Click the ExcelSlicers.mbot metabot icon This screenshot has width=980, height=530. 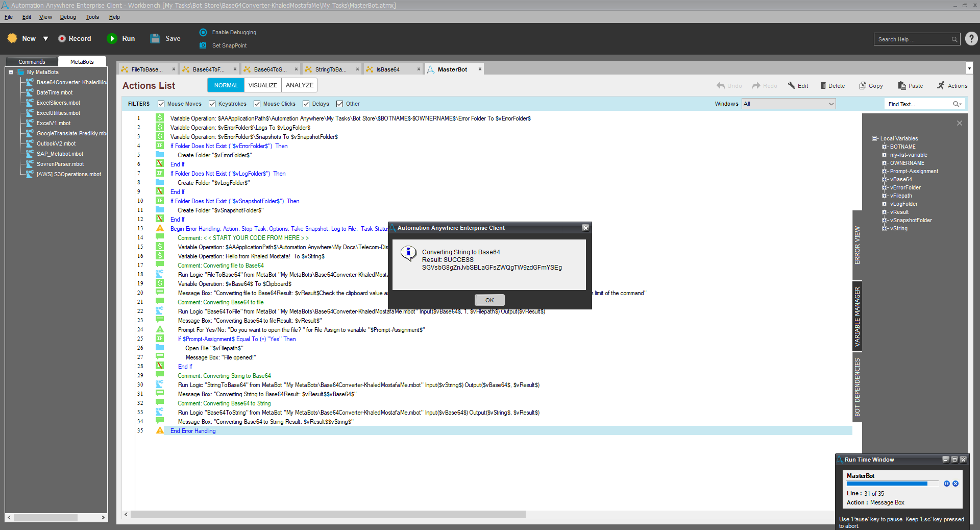(30, 103)
